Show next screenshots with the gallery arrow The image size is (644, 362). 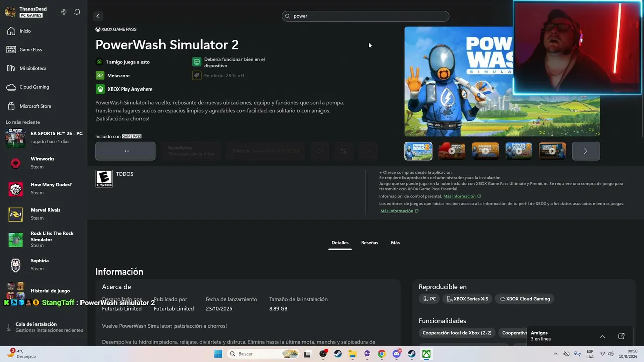click(x=586, y=151)
